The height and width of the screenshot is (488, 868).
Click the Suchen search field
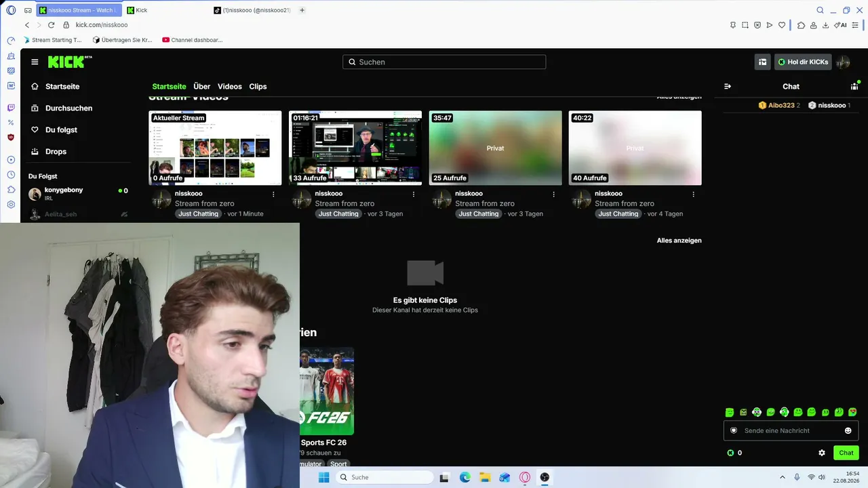444,62
